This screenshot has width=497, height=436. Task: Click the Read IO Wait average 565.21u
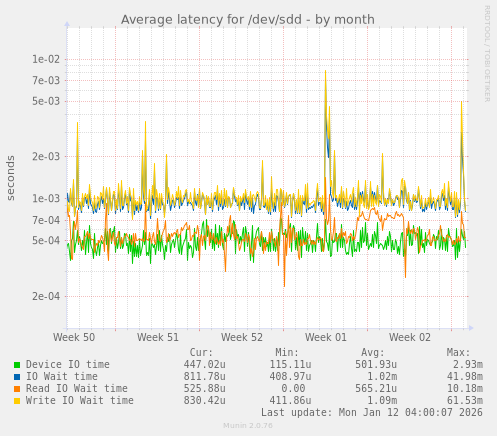coord(376,388)
